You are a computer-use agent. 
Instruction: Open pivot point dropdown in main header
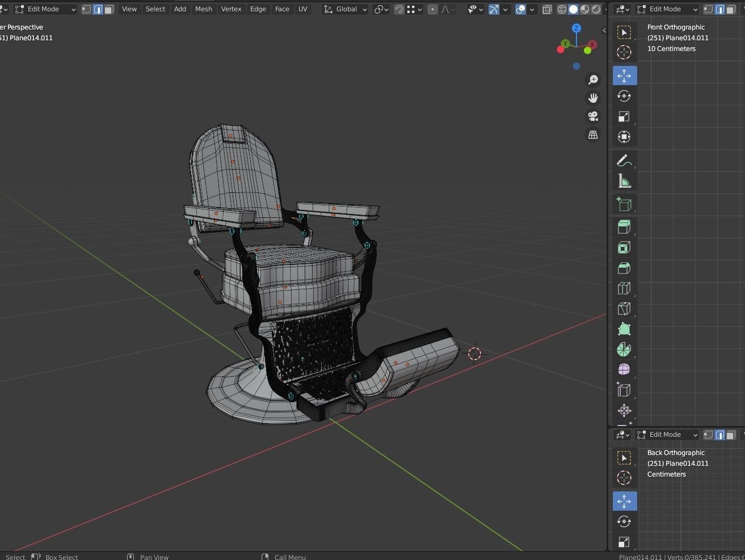pyautogui.click(x=381, y=9)
